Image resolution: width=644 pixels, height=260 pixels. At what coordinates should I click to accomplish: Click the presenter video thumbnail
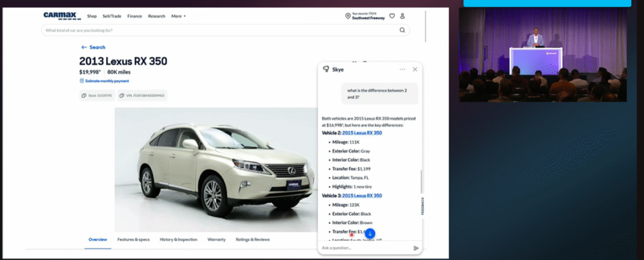[543, 55]
